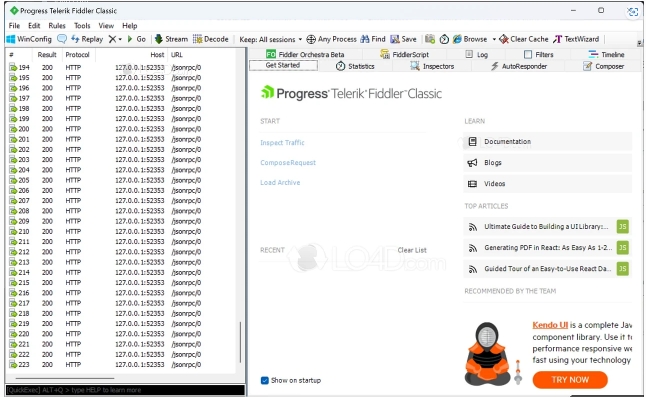Click Clear List in Recent section
Image resolution: width=646 pixels, height=397 pixels.
click(x=412, y=250)
